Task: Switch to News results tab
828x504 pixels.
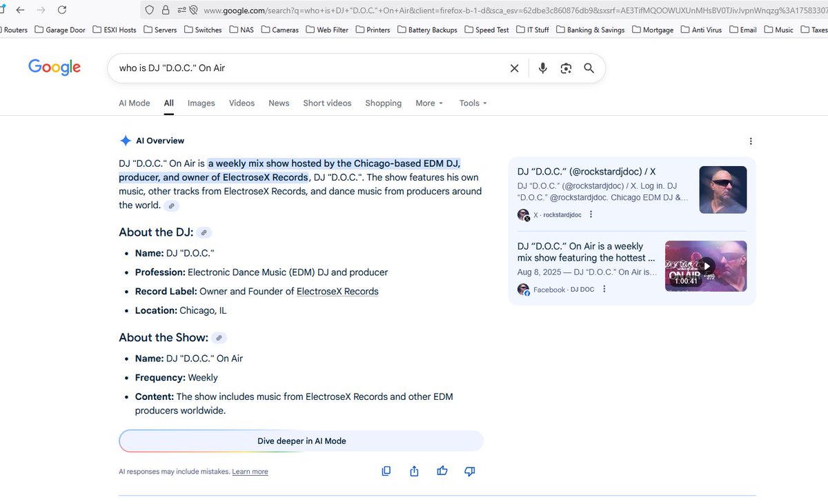Action: (x=279, y=103)
